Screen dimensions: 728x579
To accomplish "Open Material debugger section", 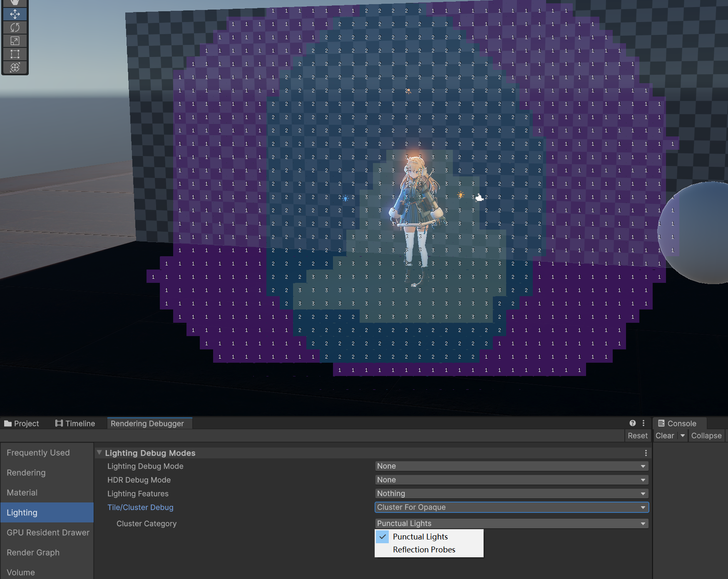I will (x=47, y=492).
